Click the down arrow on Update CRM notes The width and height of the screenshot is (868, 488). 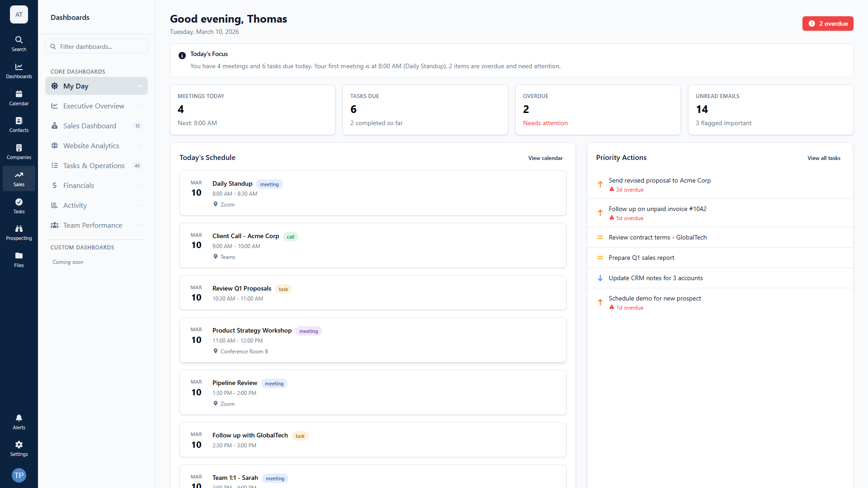tap(600, 278)
